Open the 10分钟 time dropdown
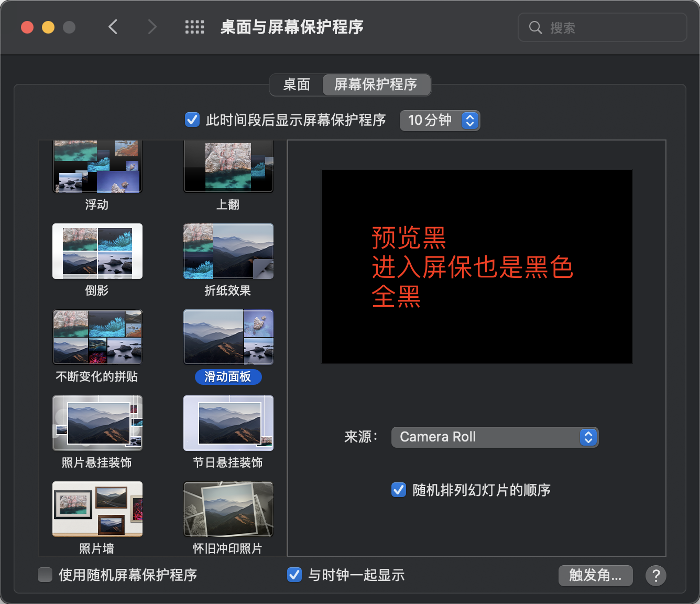Image resolution: width=700 pixels, height=604 pixels. pyautogui.click(x=440, y=121)
